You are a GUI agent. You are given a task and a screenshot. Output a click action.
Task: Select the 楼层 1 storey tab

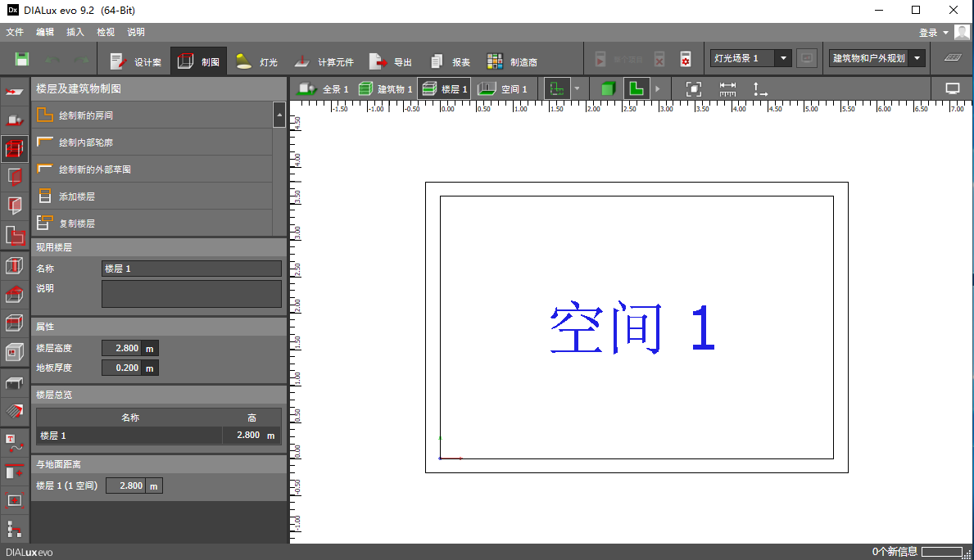pos(444,88)
